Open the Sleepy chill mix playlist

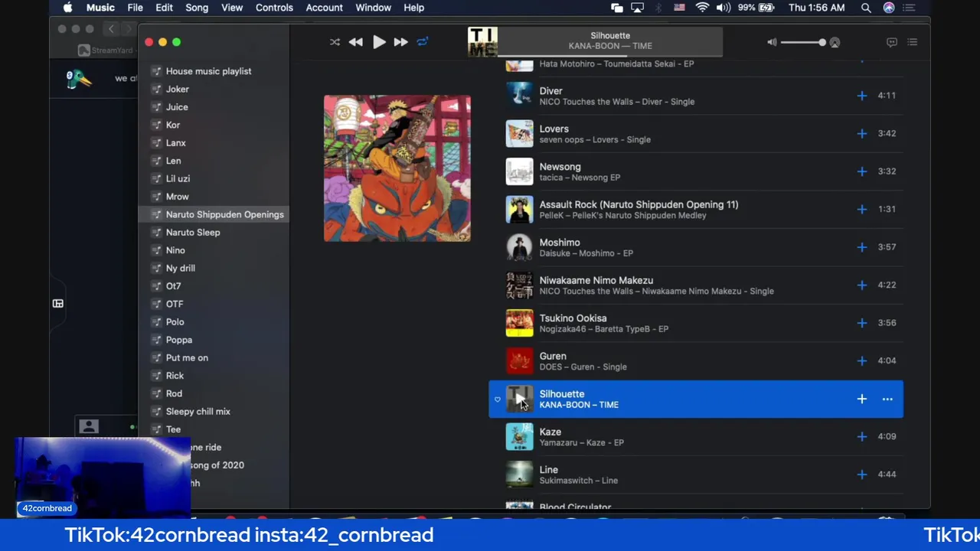tap(198, 412)
